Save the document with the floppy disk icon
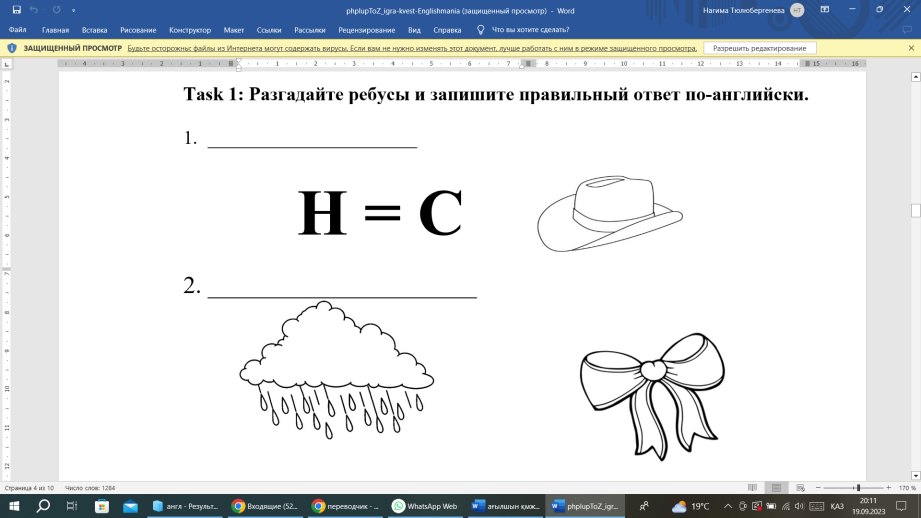The image size is (921, 518). [16, 10]
